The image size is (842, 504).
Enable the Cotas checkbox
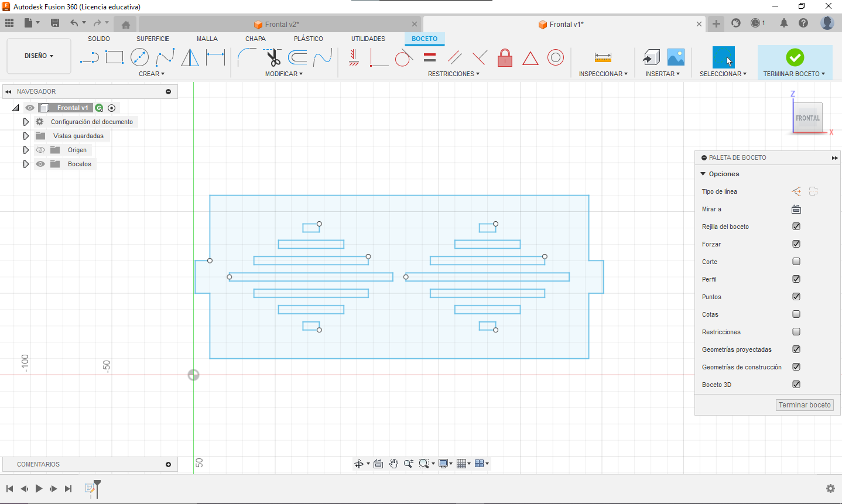tap(796, 314)
